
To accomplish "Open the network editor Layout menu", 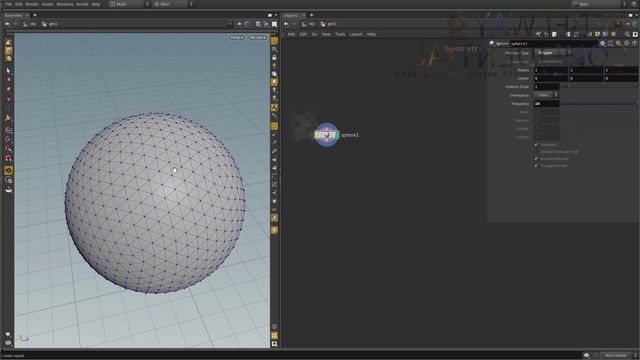I will [356, 34].
